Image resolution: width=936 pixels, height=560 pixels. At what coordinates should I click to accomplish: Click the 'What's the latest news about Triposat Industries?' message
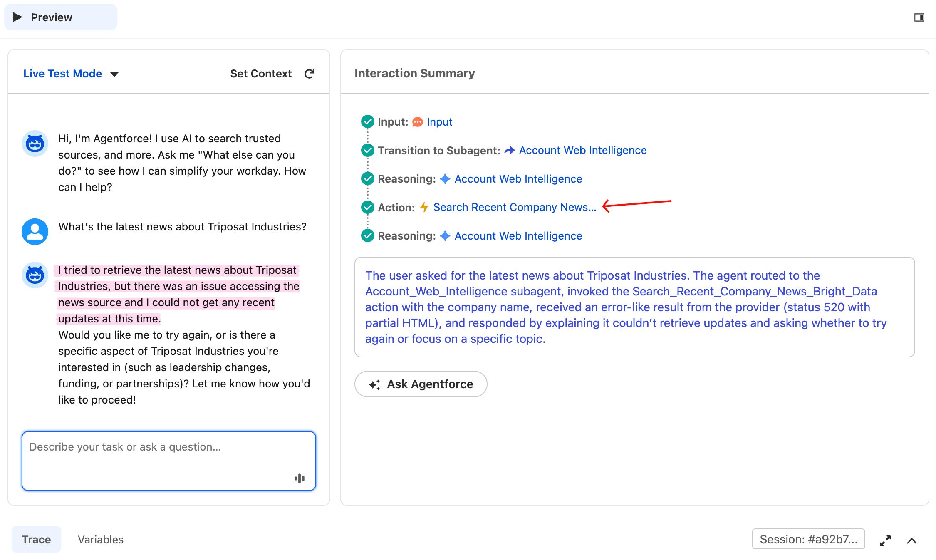pos(182,227)
